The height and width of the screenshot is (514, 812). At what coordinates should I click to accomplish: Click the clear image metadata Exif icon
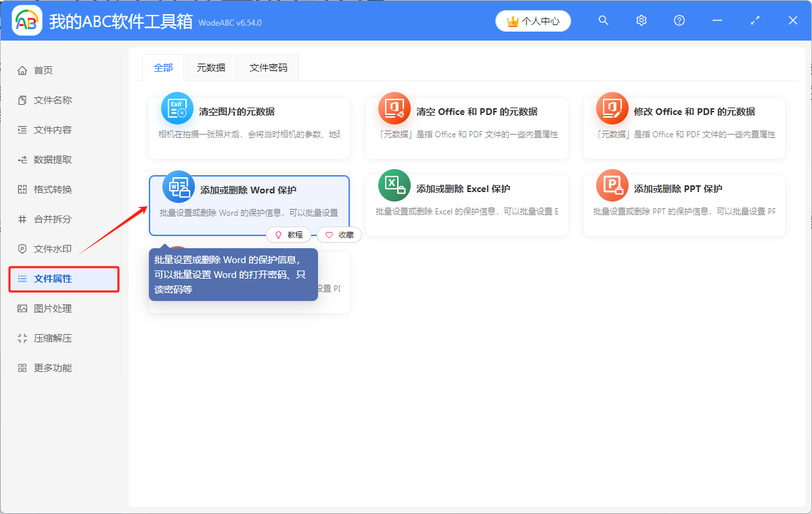(177, 108)
